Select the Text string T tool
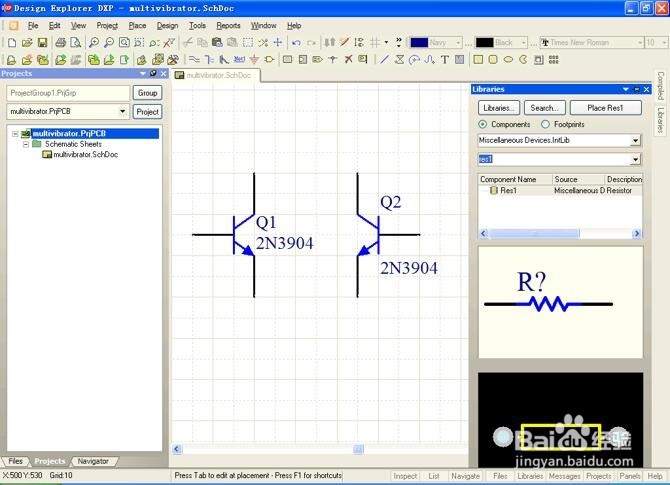 (x=444, y=59)
